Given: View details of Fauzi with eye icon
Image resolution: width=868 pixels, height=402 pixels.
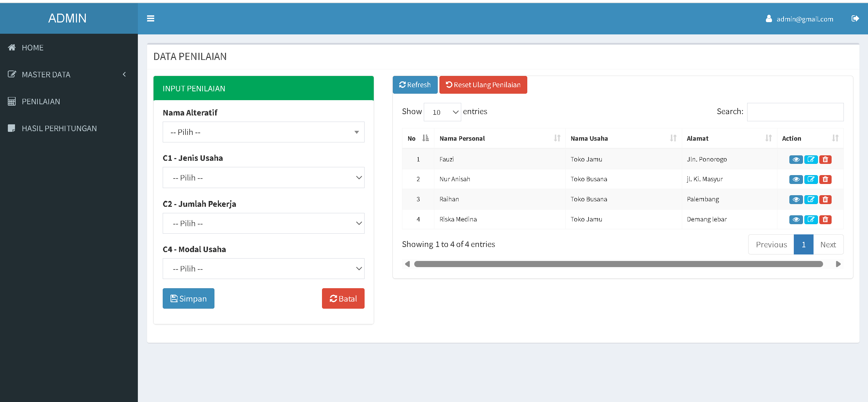Looking at the screenshot, I should point(796,159).
